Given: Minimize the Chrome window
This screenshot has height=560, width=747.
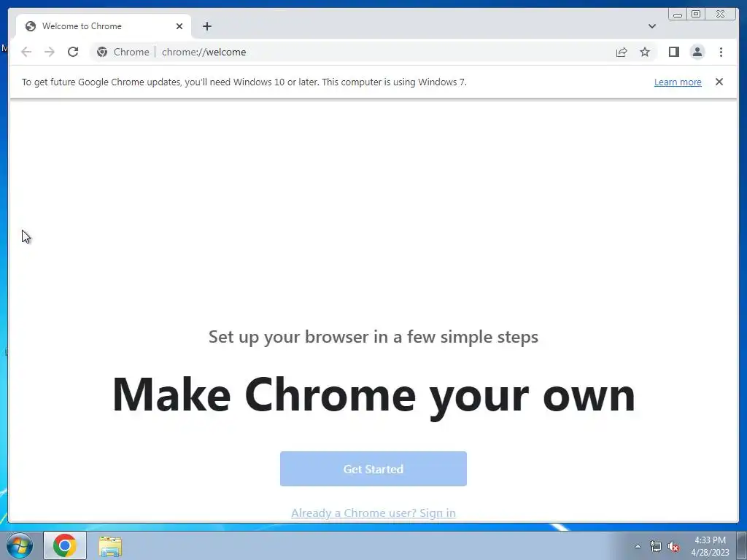Looking at the screenshot, I should [678, 14].
